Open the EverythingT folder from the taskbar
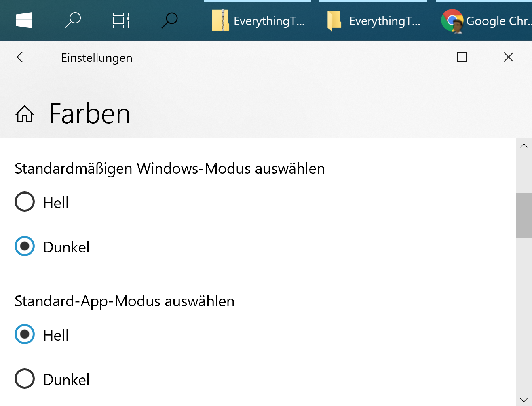Screen dimensions: 532x406 (372, 21)
